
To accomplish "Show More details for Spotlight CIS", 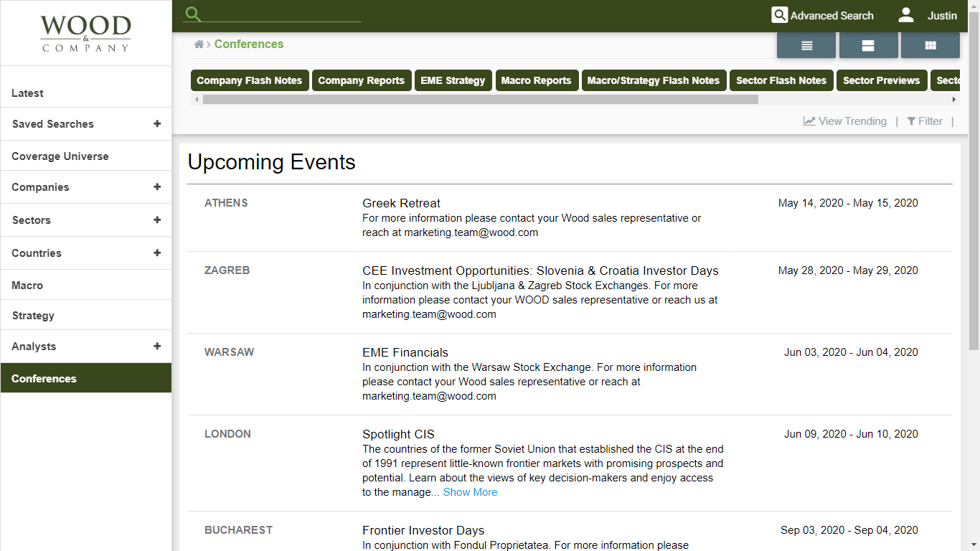I will (470, 492).
